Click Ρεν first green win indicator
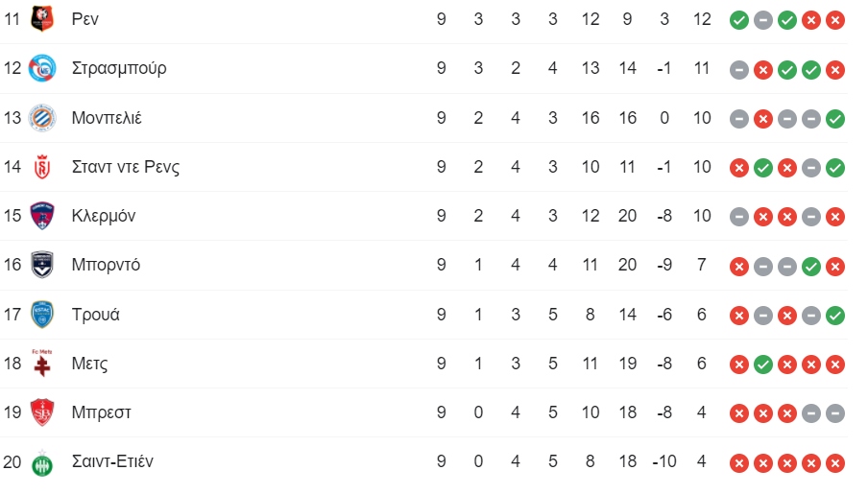This screenshot has width=868, height=494. point(739,20)
